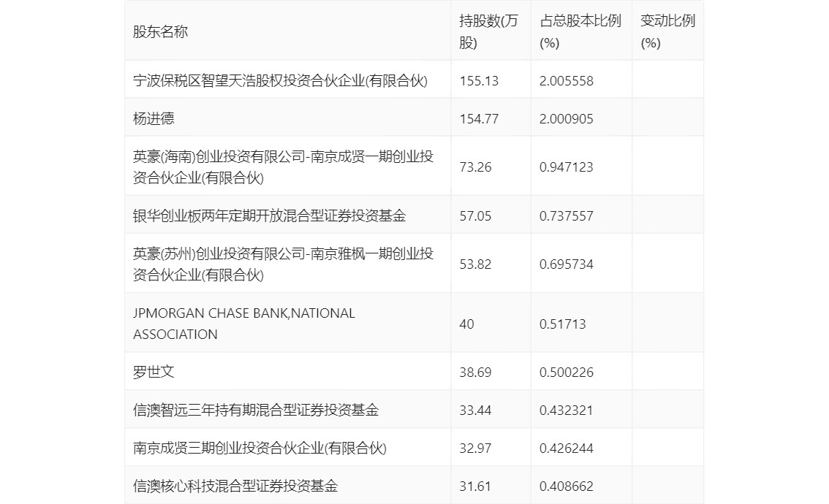Select 英豪(苏州)创业投资有限公司 shareholder row name
Viewport: 829px width, 504px height.
click(x=283, y=264)
